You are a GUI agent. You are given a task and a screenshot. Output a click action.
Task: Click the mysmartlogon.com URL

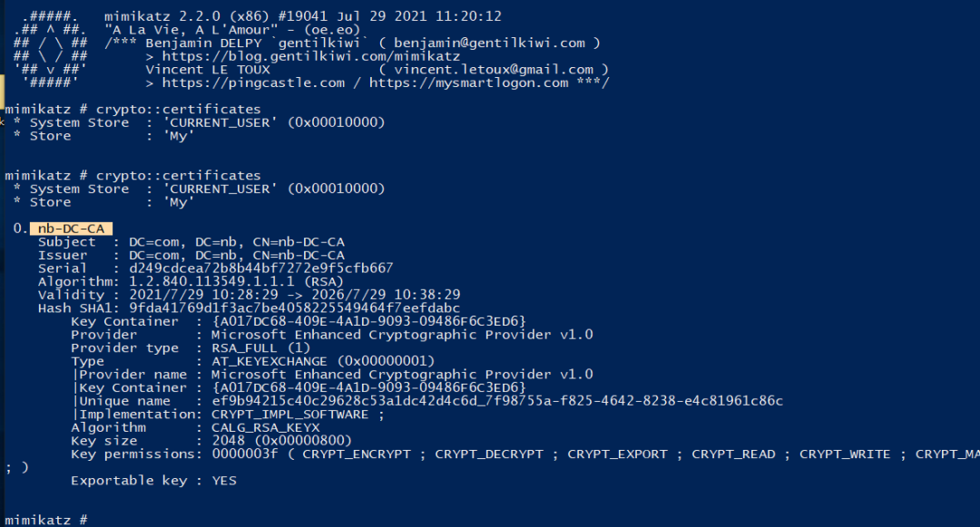(x=469, y=83)
